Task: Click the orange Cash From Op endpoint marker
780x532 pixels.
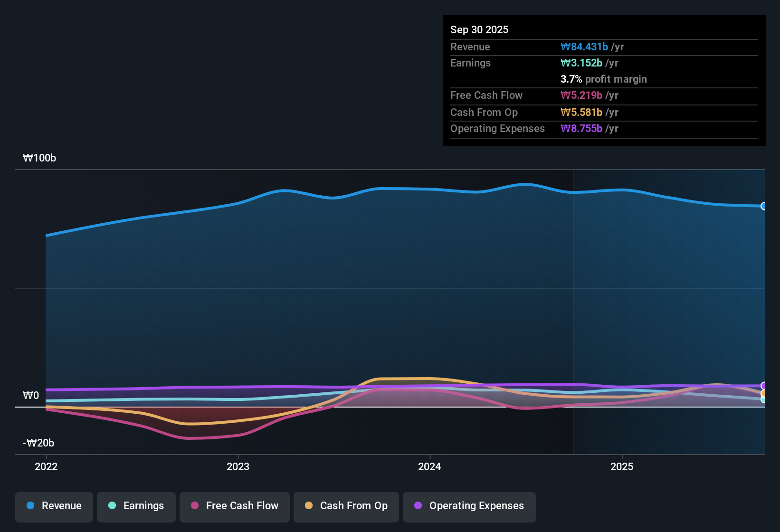Action: [763, 393]
